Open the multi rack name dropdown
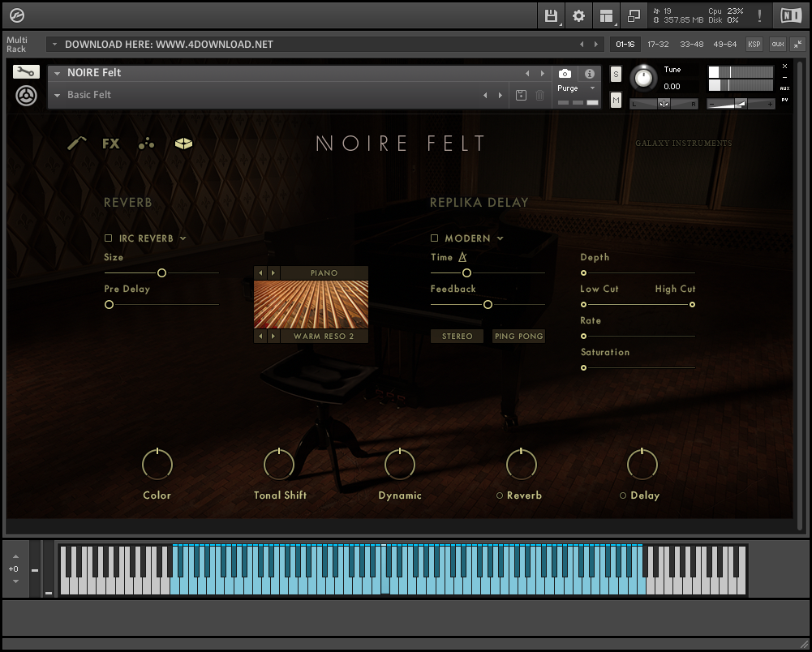The height and width of the screenshot is (652, 812). click(x=54, y=44)
